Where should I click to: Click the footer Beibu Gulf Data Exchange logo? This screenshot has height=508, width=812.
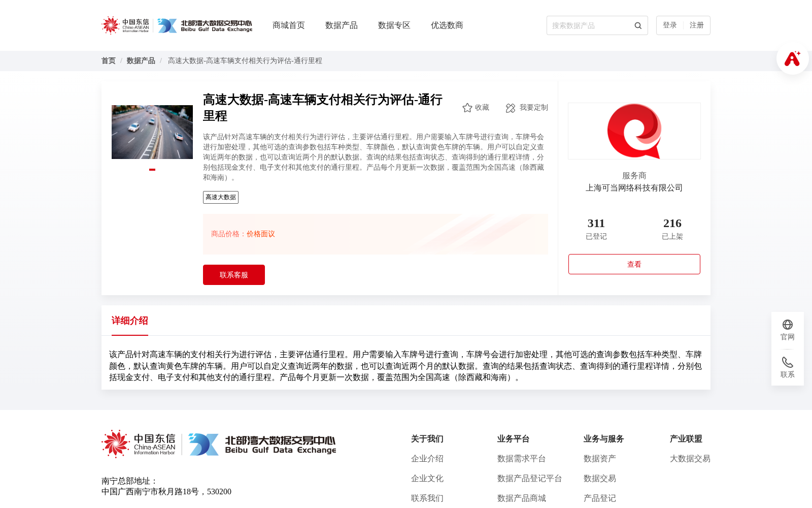262,444
